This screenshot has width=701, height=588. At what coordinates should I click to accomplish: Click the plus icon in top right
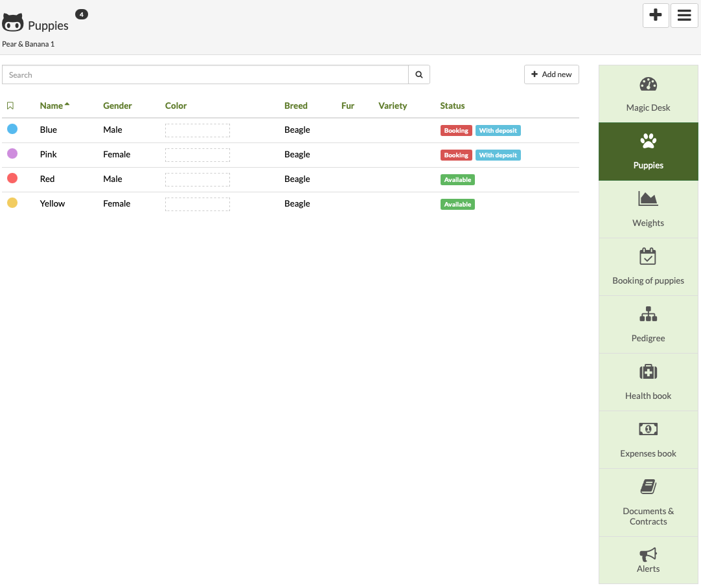pyautogui.click(x=656, y=16)
